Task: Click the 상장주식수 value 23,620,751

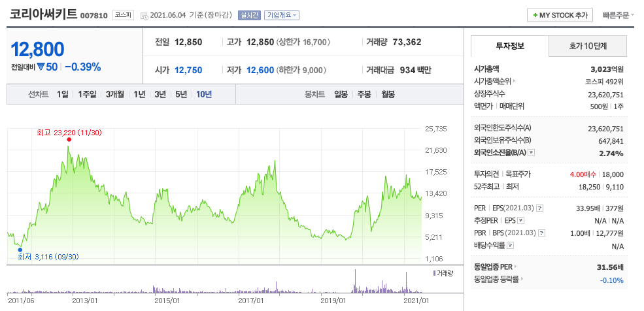Action: [606, 94]
